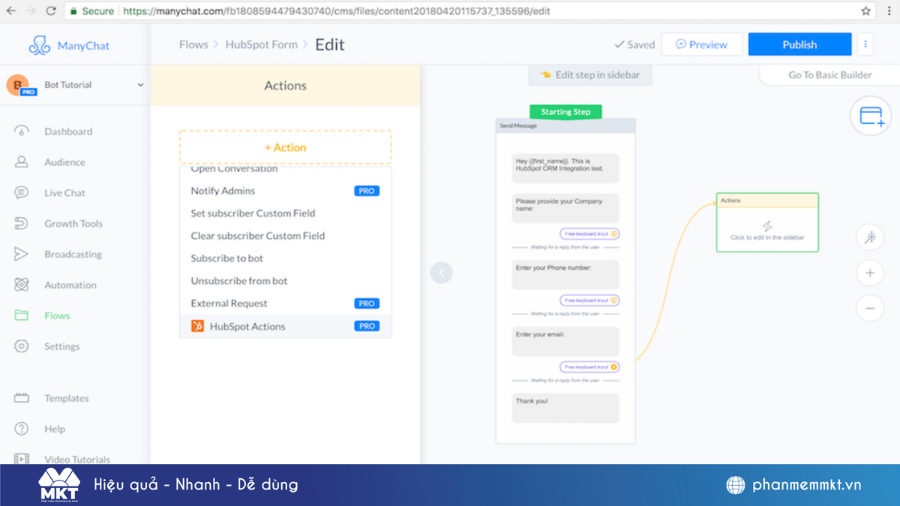This screenshot has height=506, width=900.
Task: Click the Send Message node header
Action: [565, 126]
